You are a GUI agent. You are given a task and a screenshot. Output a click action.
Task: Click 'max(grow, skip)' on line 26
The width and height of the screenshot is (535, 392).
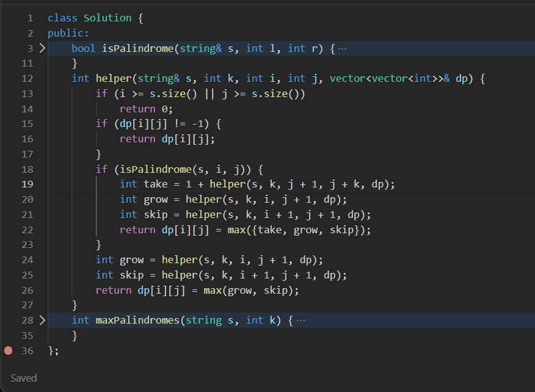coord(249,291)
